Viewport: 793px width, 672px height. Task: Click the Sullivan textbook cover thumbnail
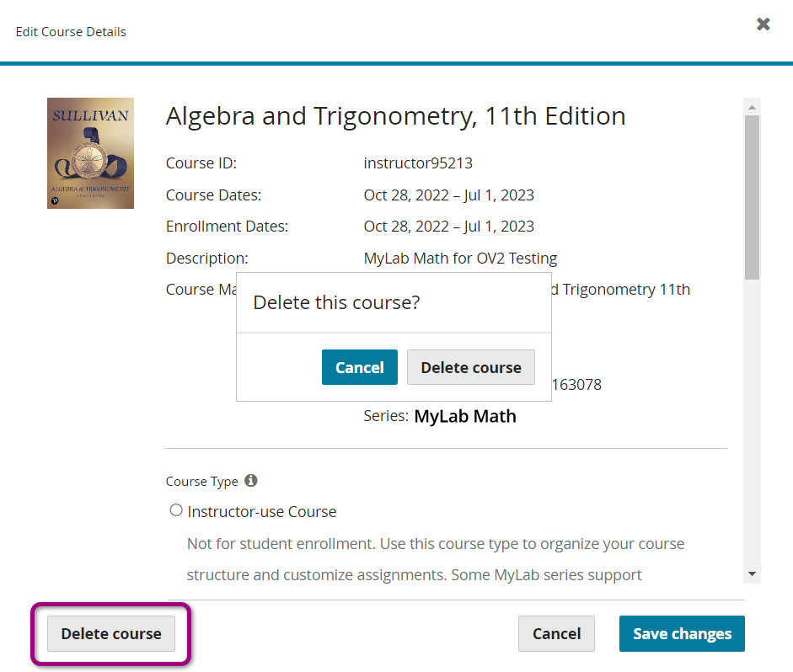click(90, 153)
